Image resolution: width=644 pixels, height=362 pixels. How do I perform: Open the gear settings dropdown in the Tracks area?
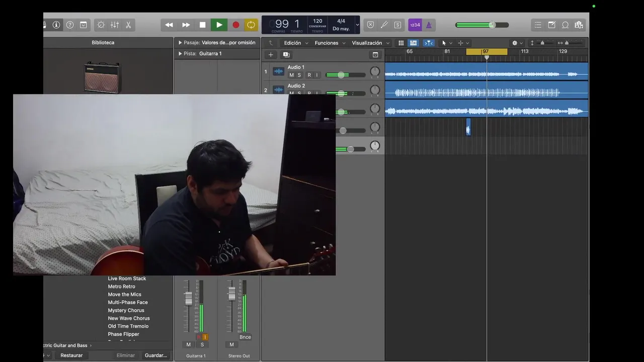pos(517,43)
